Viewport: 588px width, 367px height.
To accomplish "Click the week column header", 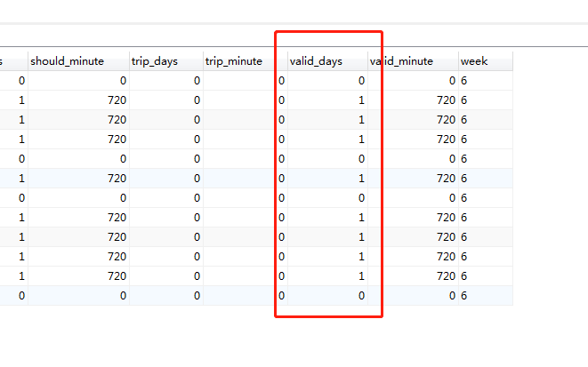I will (x=485, y=61).
